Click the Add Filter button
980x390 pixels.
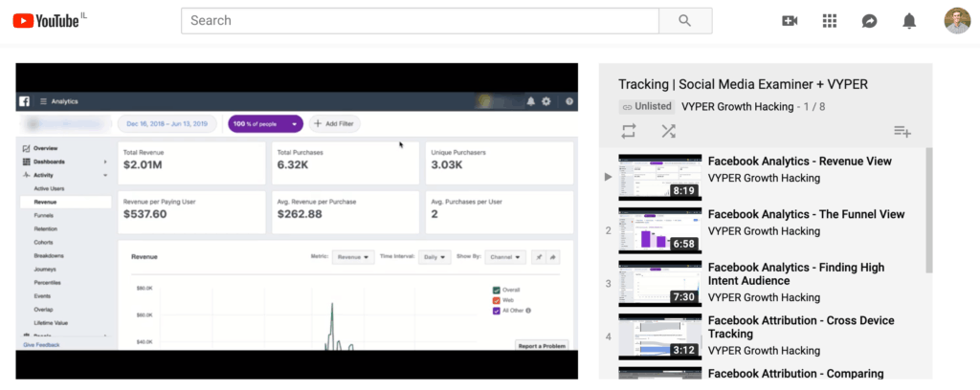pyautogui.click(x=334, y=123)
